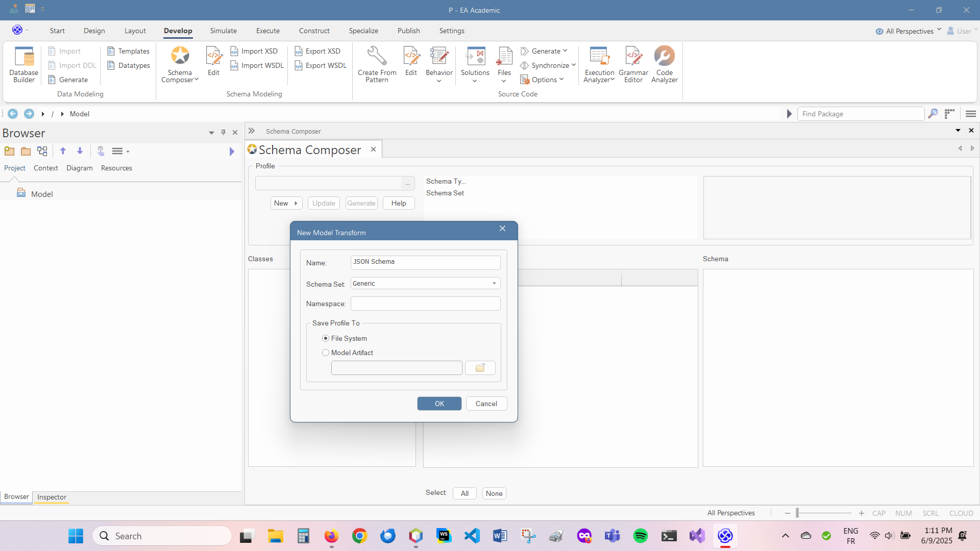The width and height of the screenshot is (980, 551).
Task: Click OK in New Model Transform dialog
Action: 439,404
